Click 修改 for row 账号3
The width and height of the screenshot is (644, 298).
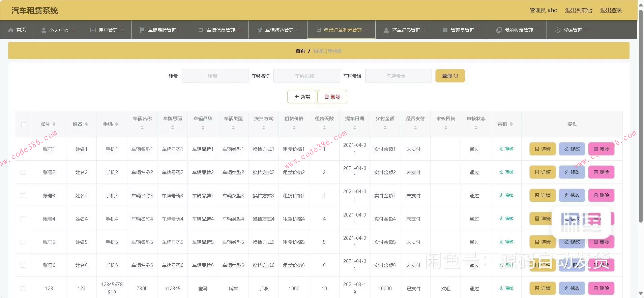coord(572,195)
